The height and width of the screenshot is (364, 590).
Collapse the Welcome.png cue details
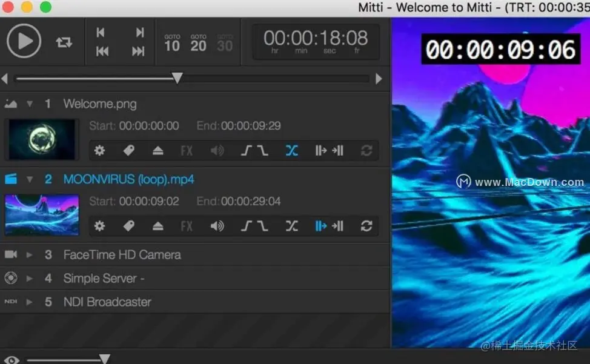pos(29,104)
